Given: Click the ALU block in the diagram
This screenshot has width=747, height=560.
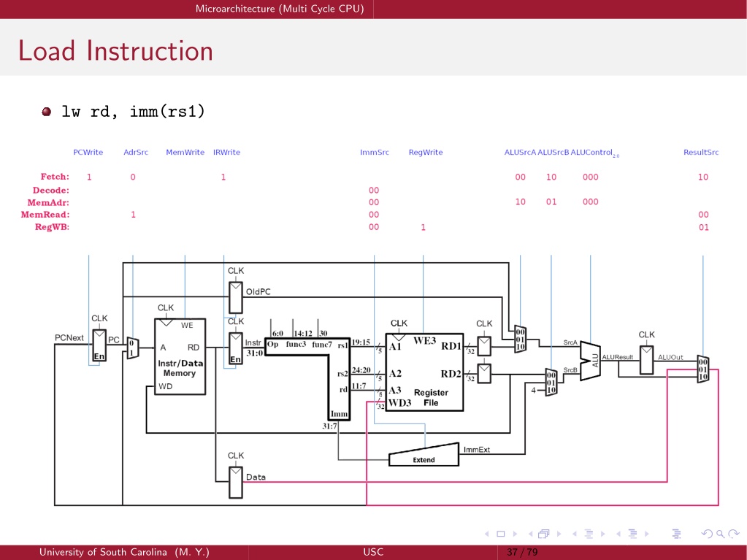Looking at the screenshot, I should [590, 361].
